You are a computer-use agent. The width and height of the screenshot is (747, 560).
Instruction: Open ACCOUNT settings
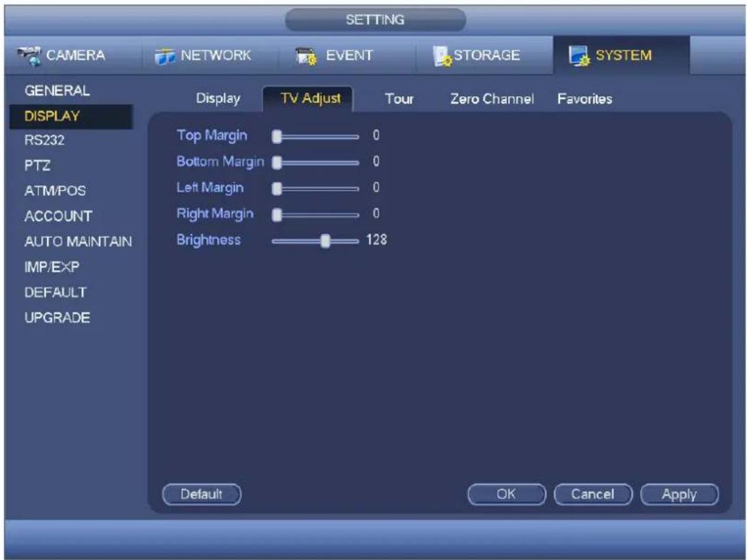pyautogui.click(x=58, y=216)
